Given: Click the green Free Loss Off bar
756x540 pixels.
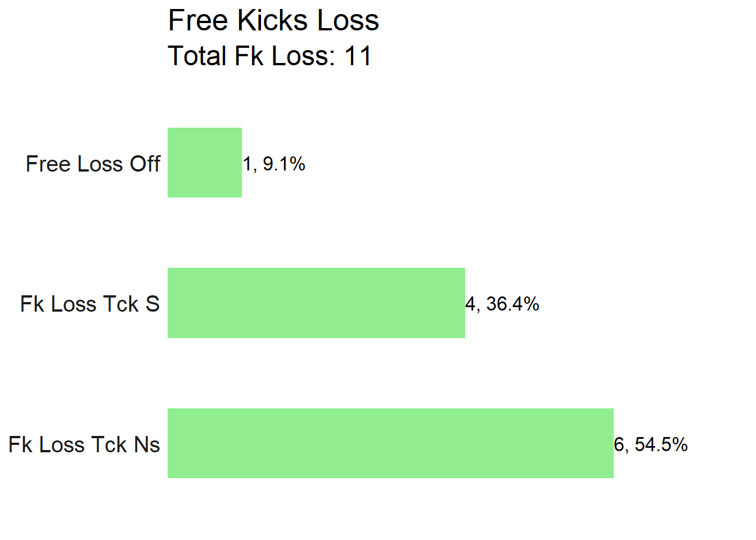Looking at the screenshot, I should coord(205,163).
